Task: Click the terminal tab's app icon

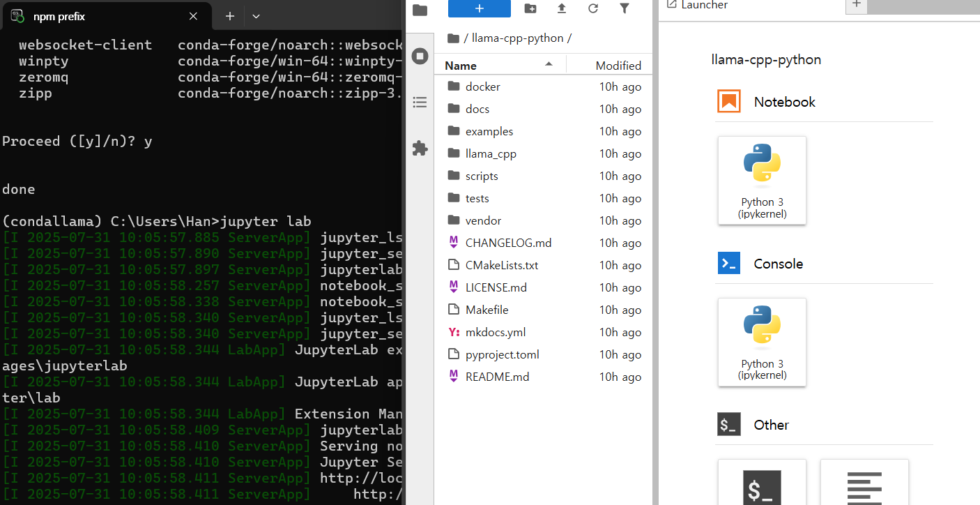Action: pyautogui.click(x=18, y=16)
